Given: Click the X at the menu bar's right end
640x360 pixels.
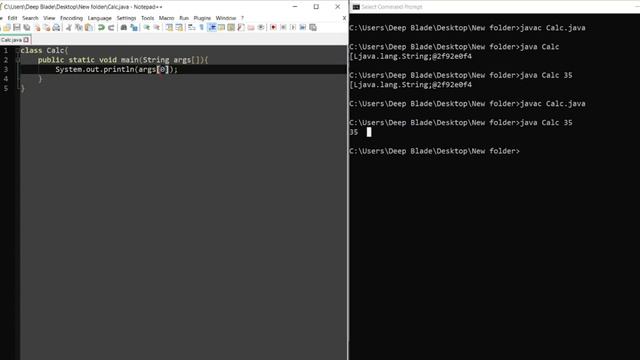Looking at the screenshot, I should 344,18.
